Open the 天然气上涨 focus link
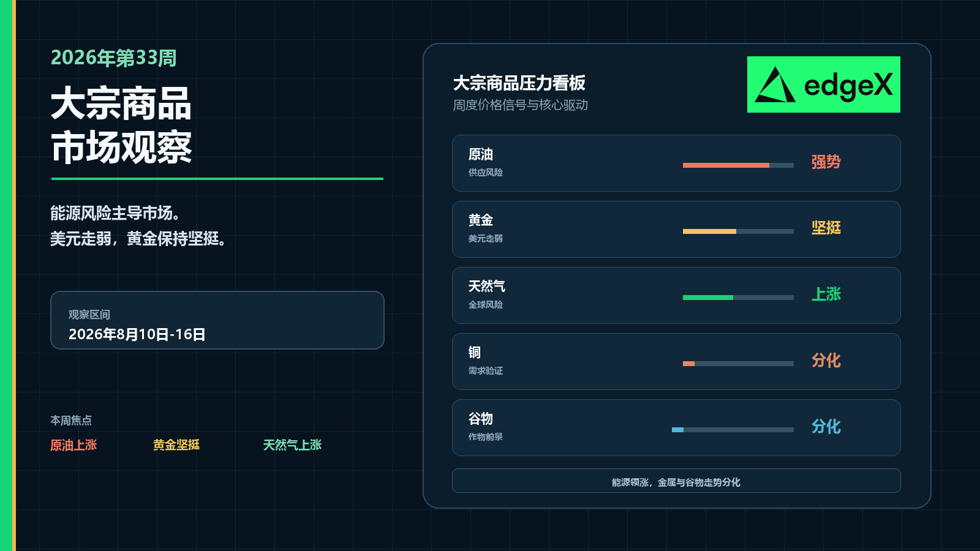The height and width of the screenshot is (551, 980). click(292, 445)
